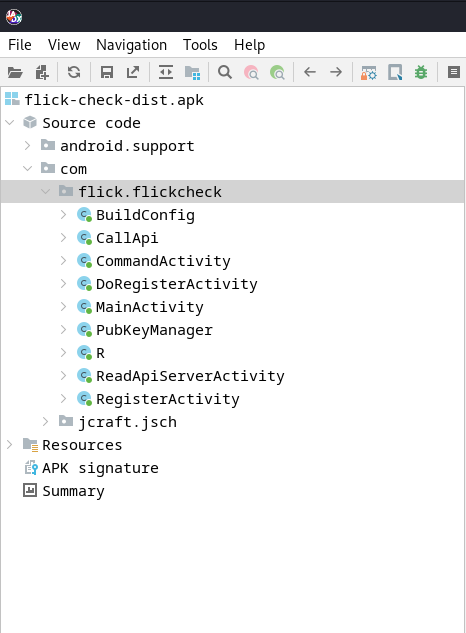This screenshot has width=466, height=633.
Task: Open the Navigation menu
Action: click(x=131, y=45)
